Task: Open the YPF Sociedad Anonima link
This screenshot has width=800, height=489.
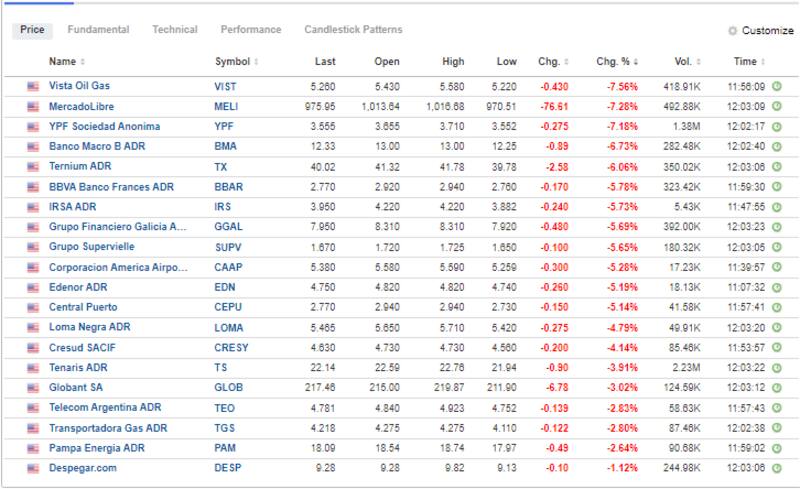Action: point(104,126)
